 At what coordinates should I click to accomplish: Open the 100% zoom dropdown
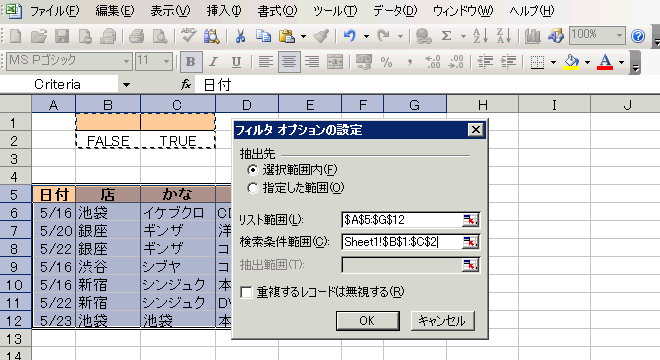click(619, 36)
